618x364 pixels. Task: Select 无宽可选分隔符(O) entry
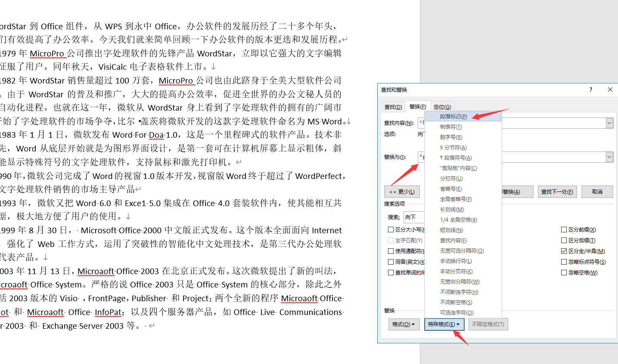(463, 251)
